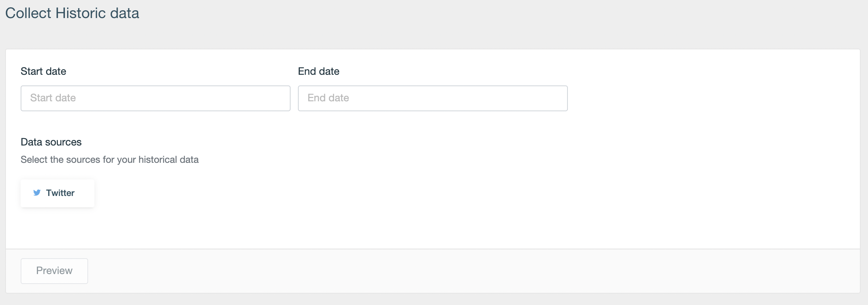Click the "Data sources" heading
This screenshot has height=305, width=868.
coord(51,142)
